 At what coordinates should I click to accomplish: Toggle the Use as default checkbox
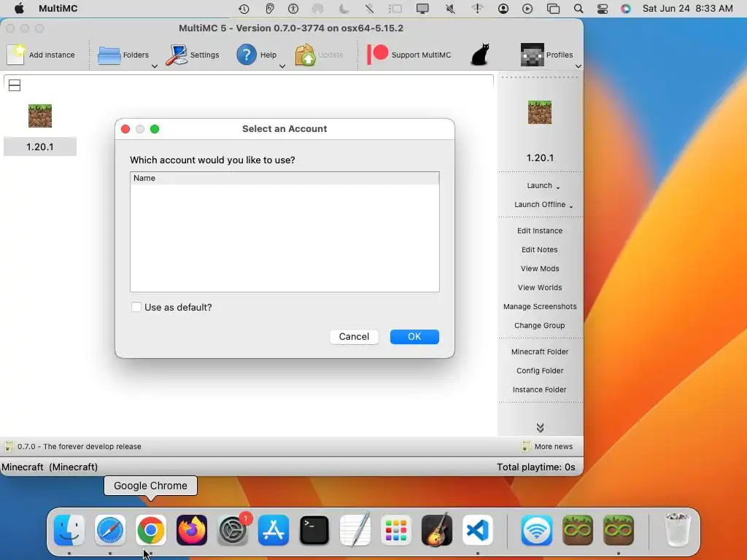(136, 307)
